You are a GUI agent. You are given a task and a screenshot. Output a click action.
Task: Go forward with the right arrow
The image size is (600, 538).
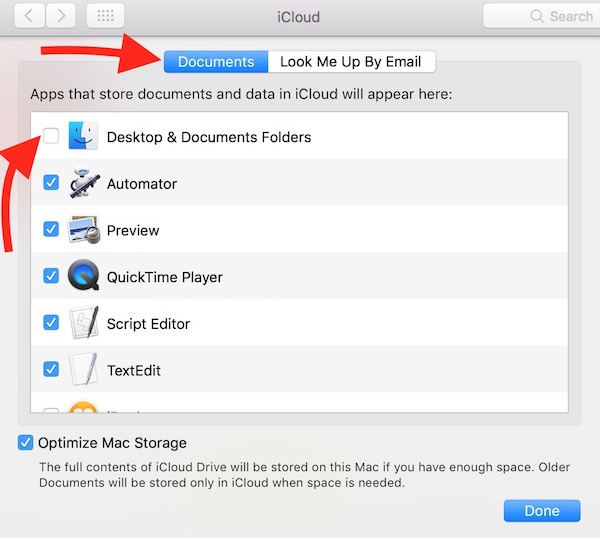[61, 16]
